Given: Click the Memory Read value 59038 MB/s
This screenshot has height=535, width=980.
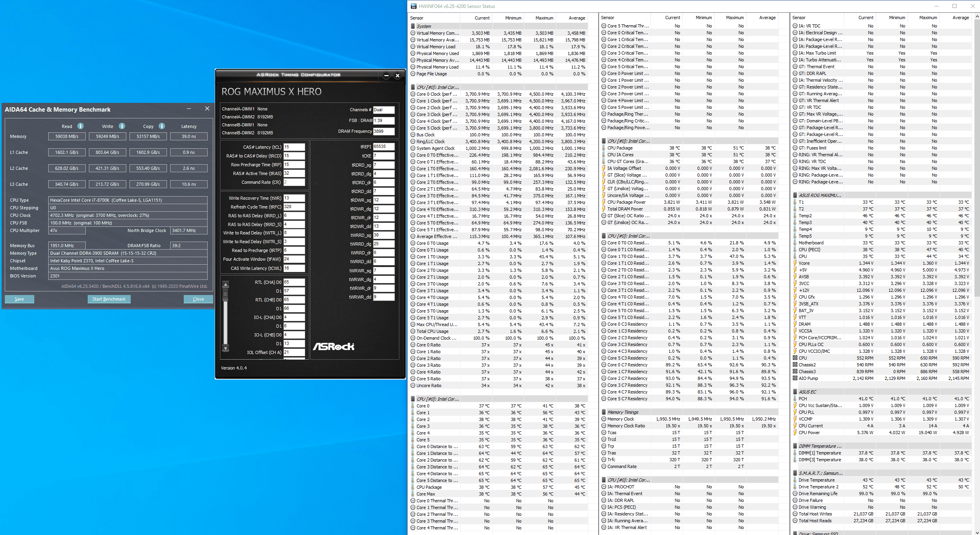Looking at the screenshot, I should coord(67,136).
